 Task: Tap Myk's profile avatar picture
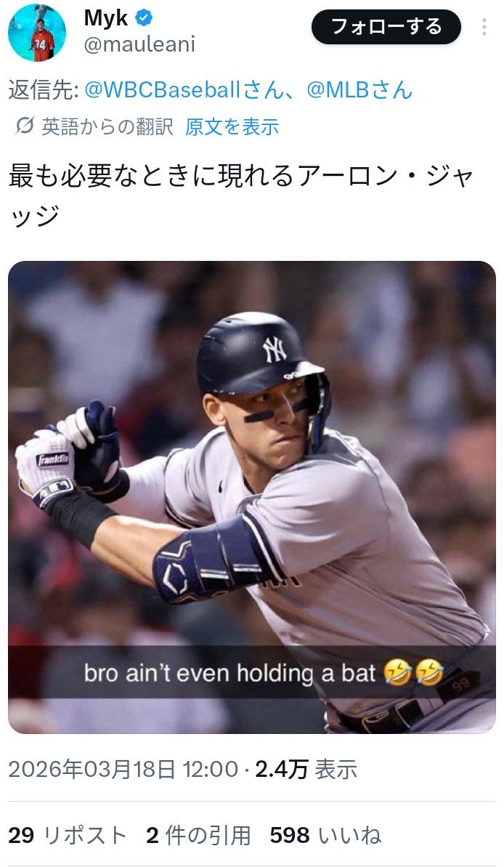(x=36, y=32)
